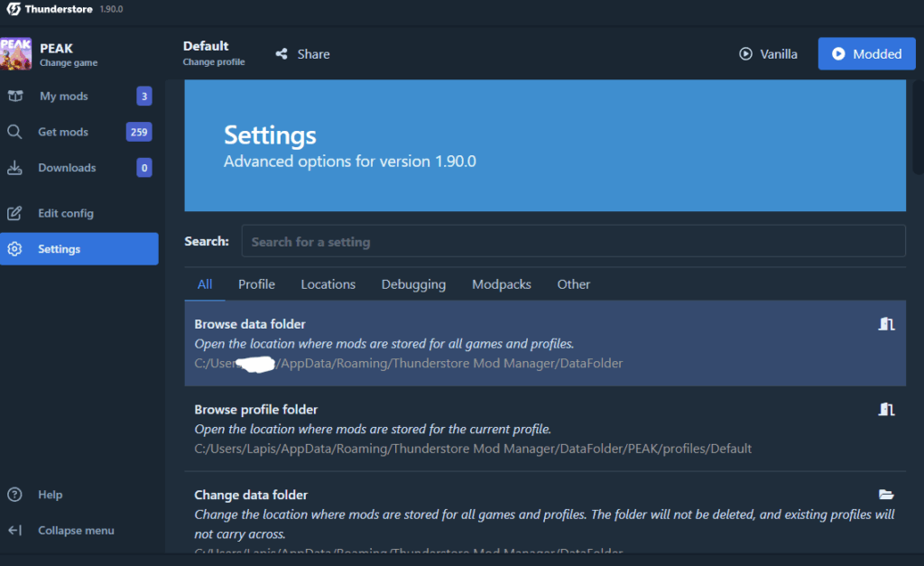The height and width of the screenshot is (566, 924).
Task: Click the folder icon for Change data folder
Action: point(886,495)
